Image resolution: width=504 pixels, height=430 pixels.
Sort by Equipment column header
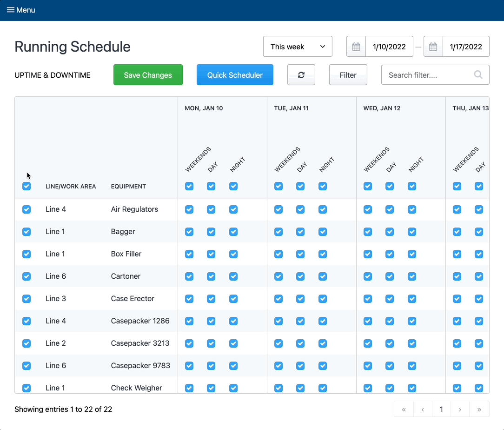tap(128, 186)
